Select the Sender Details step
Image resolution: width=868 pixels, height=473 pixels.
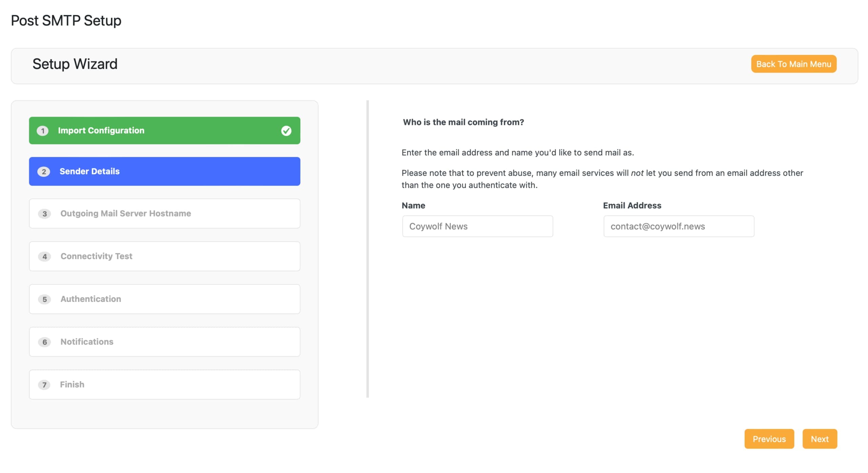click(x=164, y=171)
